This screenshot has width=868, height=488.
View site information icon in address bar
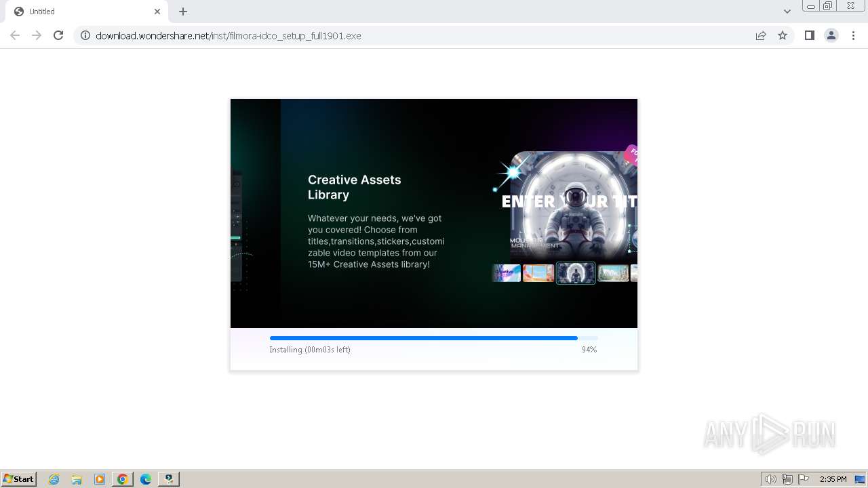[85, 35]
